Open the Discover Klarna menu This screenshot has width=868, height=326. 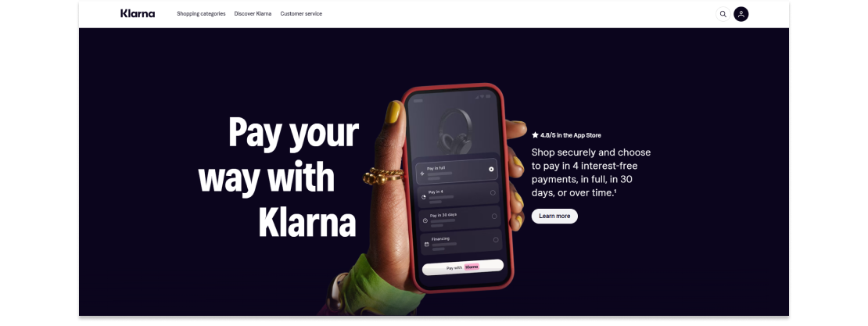(253, 14)
